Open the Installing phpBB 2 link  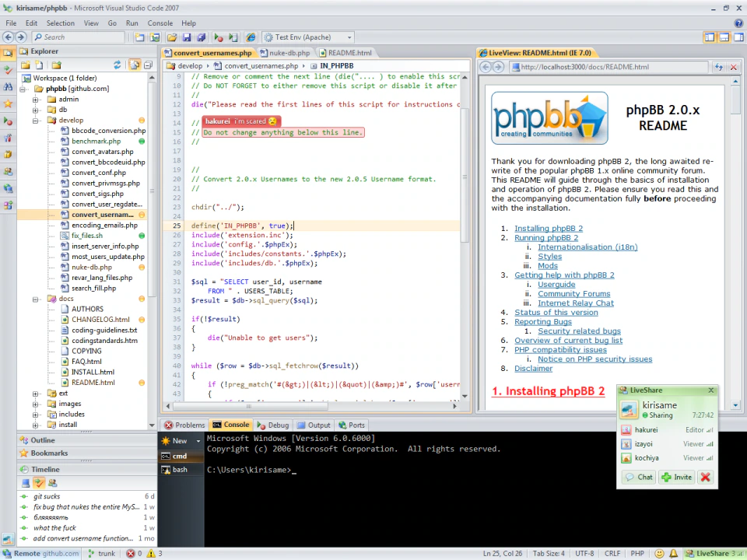coord(548,229)
